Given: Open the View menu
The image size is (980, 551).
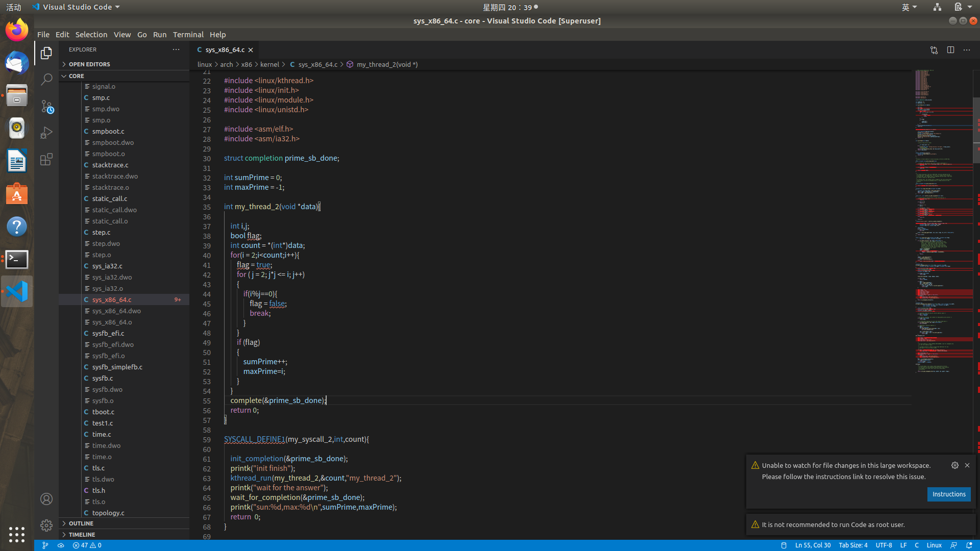Looking at the screenshot, I should (122, 35).
